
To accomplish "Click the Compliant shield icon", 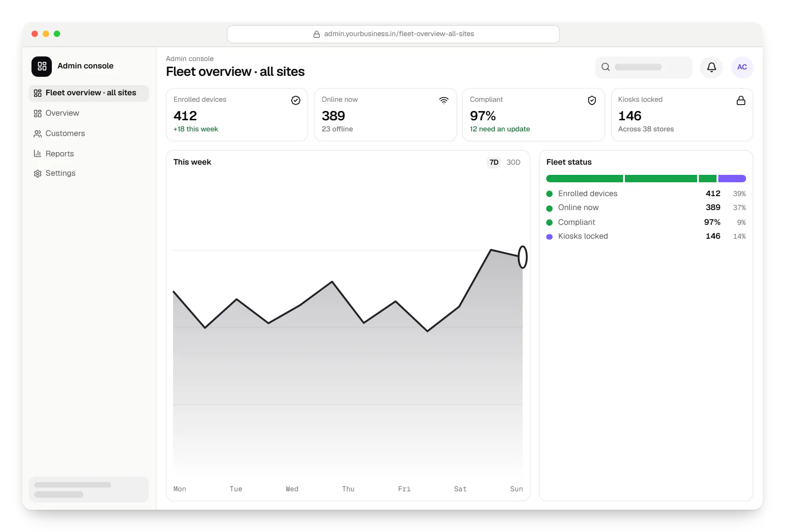I will click(x=592, y=100).
